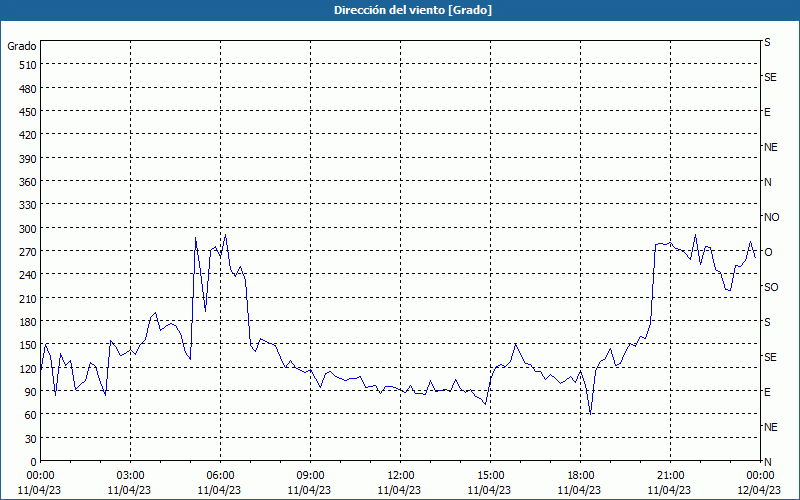Click the y-axis value 360
The height and width of the screenshot is (500, 800).
coord(28,182)
